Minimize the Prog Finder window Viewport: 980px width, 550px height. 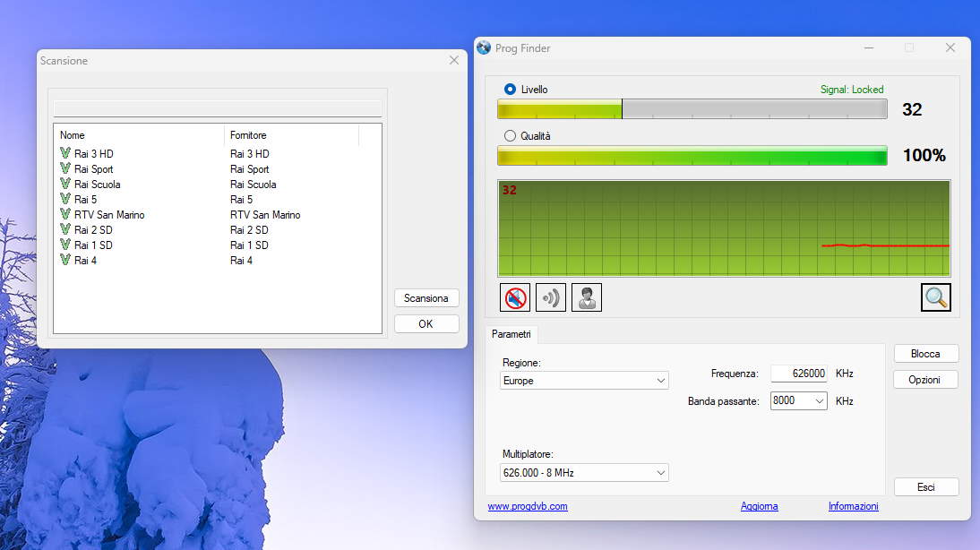click(869, 47)
